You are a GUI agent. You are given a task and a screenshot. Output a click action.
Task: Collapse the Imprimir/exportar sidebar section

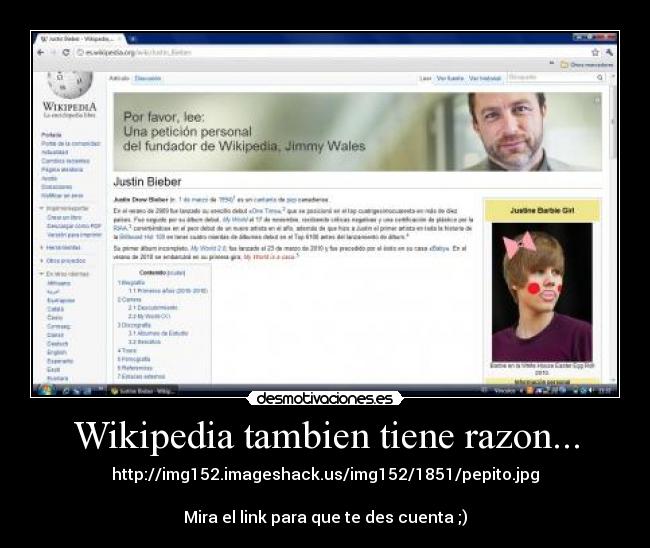tap(64, 208)
